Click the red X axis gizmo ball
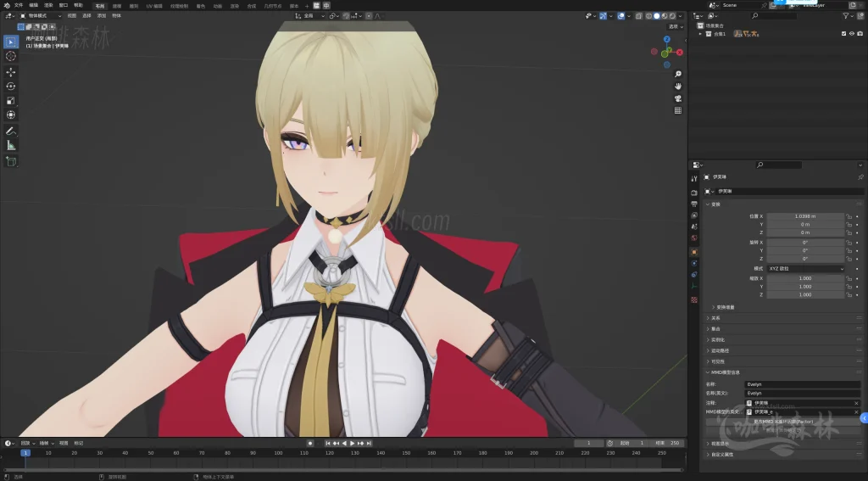This screenshot has width=868, height=481. [679, 52]
